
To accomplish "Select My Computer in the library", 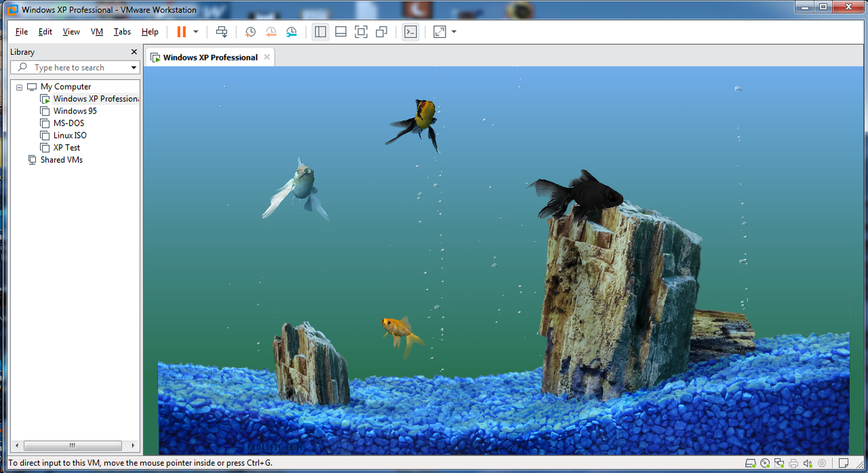I will pos(66,87).
